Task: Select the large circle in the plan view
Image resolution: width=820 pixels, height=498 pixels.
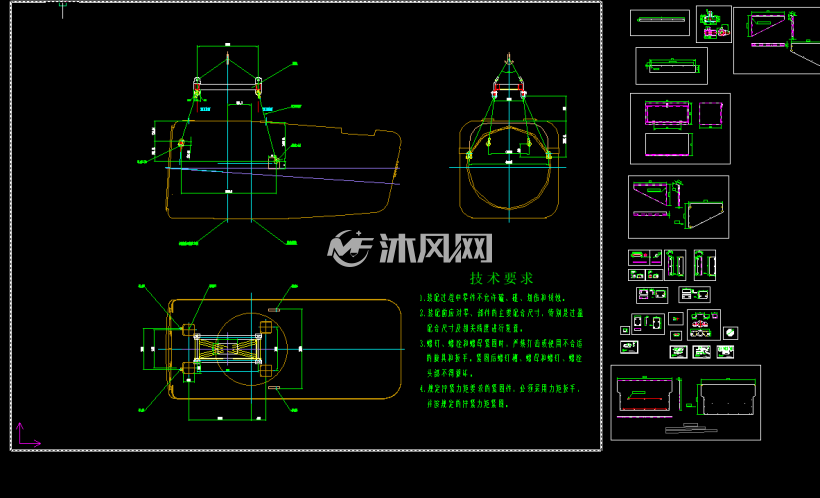Action: (x=251, y=349)
